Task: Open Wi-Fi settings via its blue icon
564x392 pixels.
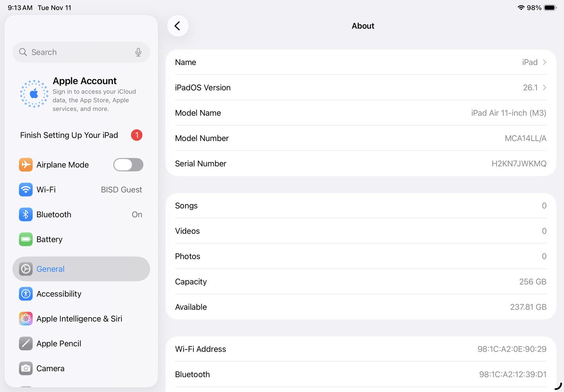Action: click(26, 189)
